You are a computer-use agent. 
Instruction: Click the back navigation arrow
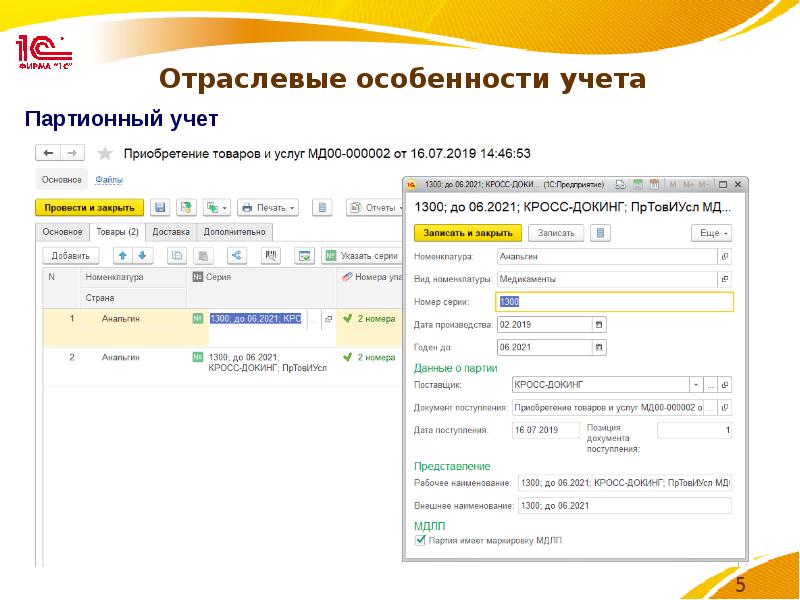coord(47,153)
